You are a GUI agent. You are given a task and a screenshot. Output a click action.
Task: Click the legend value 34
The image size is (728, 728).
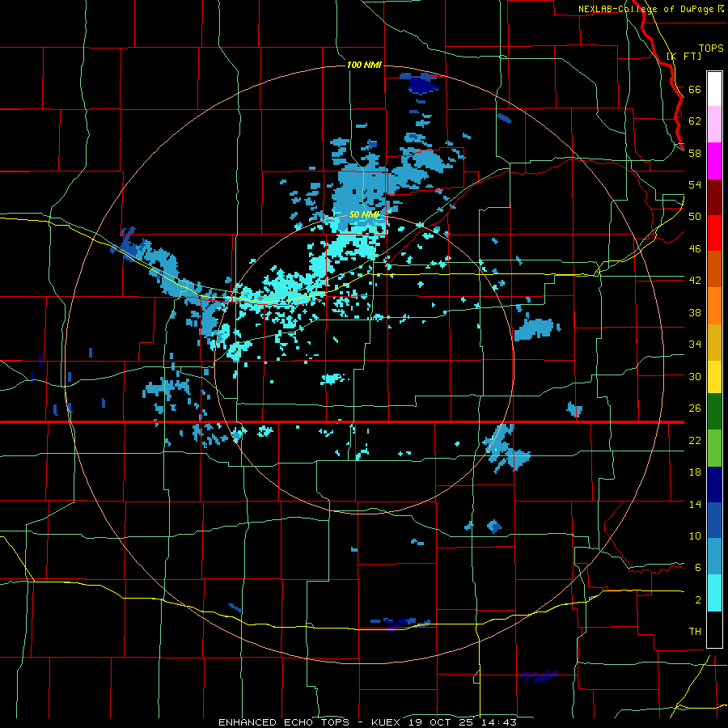695,344
